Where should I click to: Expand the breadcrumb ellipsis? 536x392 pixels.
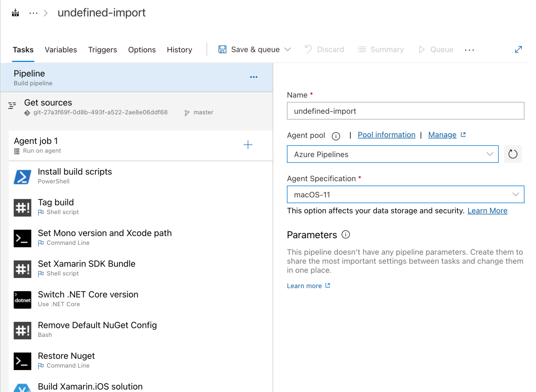tap(33, 13)
